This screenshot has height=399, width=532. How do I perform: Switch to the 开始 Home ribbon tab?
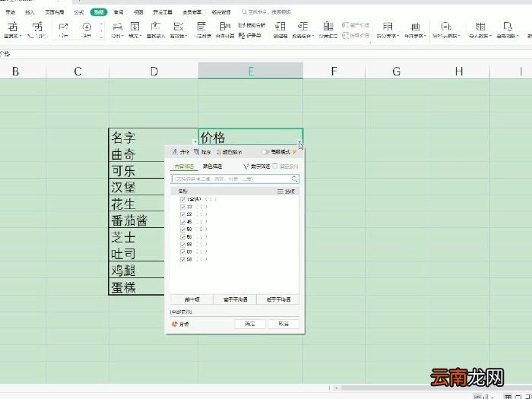[10, 12]
